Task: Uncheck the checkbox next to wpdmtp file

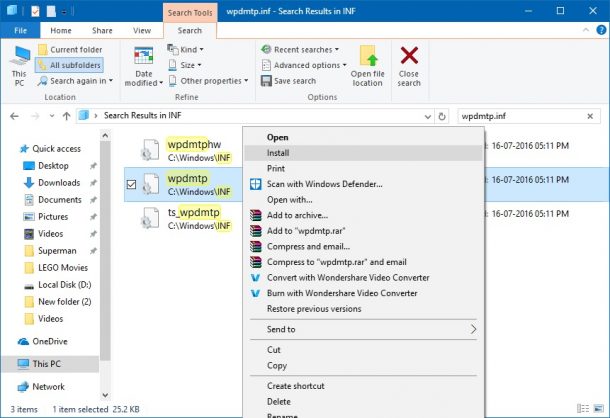Action: pyautogui.click(x=132, y=184)
